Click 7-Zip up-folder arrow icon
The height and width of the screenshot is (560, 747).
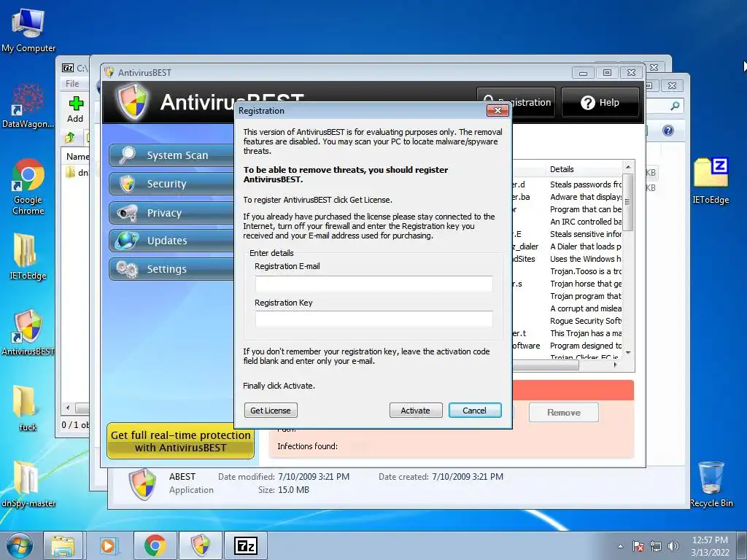pos(70,138)
